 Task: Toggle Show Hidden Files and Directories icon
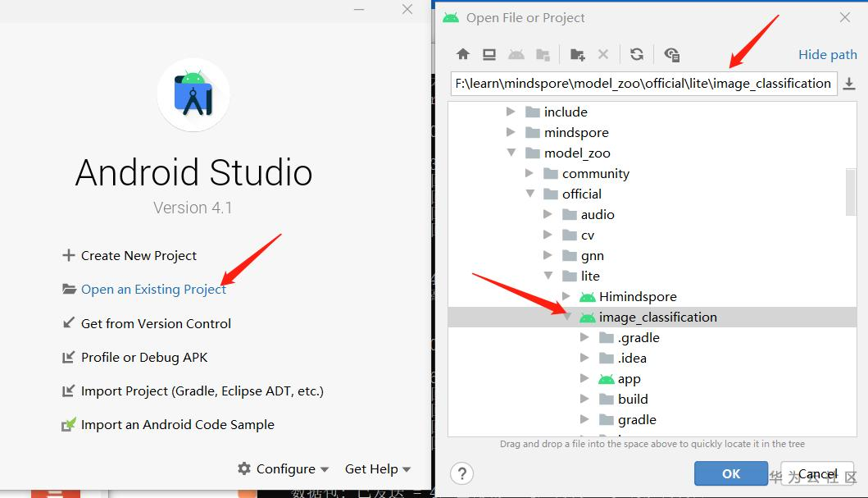pyautogui.click(x=671, y=54)
